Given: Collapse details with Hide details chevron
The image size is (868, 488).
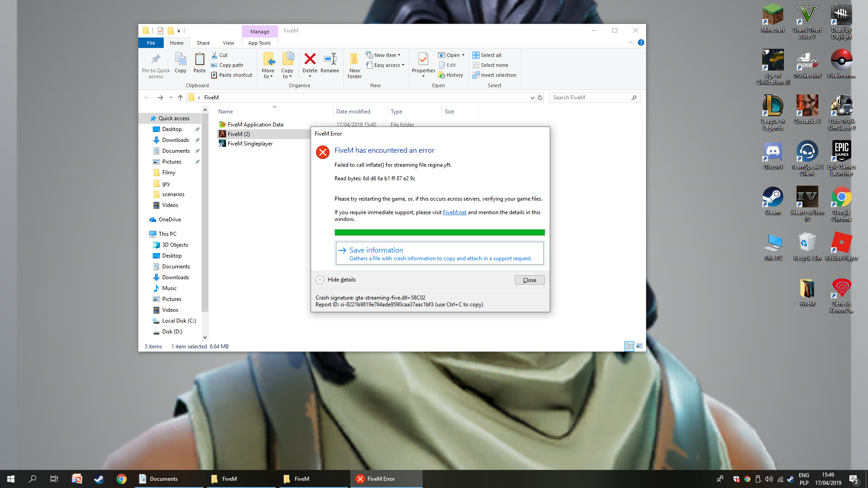Looking at the screenshot, I should tap(320, 280).
